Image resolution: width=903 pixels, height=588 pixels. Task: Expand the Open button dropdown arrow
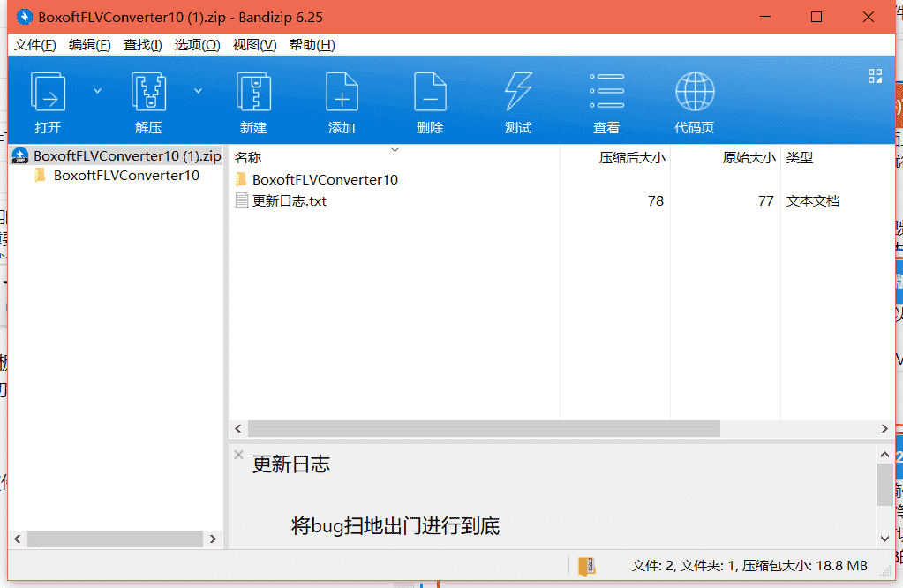point(97,91)
